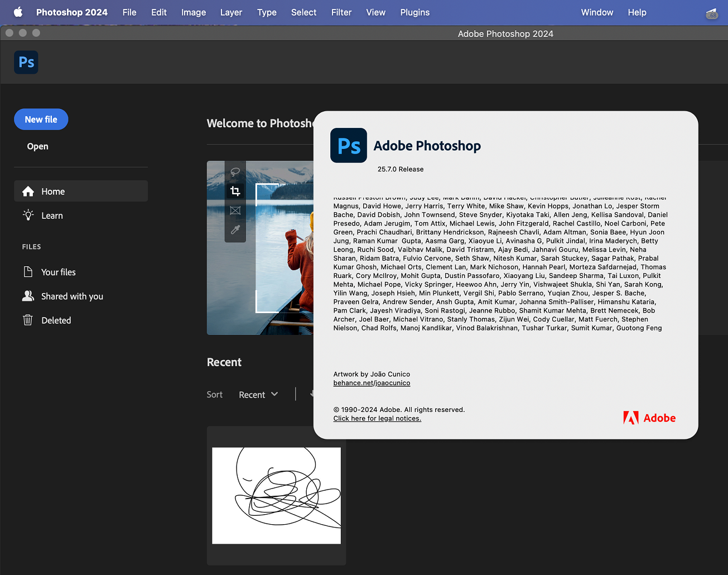
Task: Click the Welcome to Photoshop heading
Action: pos(260,123)
